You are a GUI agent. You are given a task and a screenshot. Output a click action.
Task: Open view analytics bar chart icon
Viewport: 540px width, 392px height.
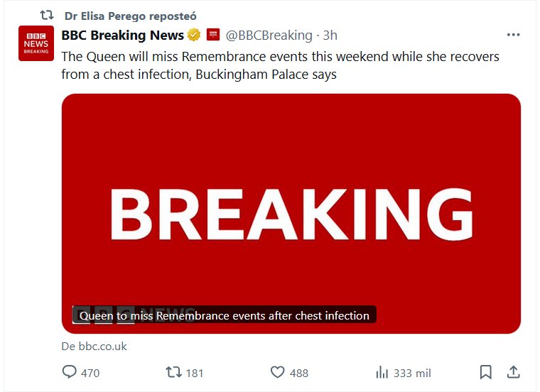pos(382,372)
